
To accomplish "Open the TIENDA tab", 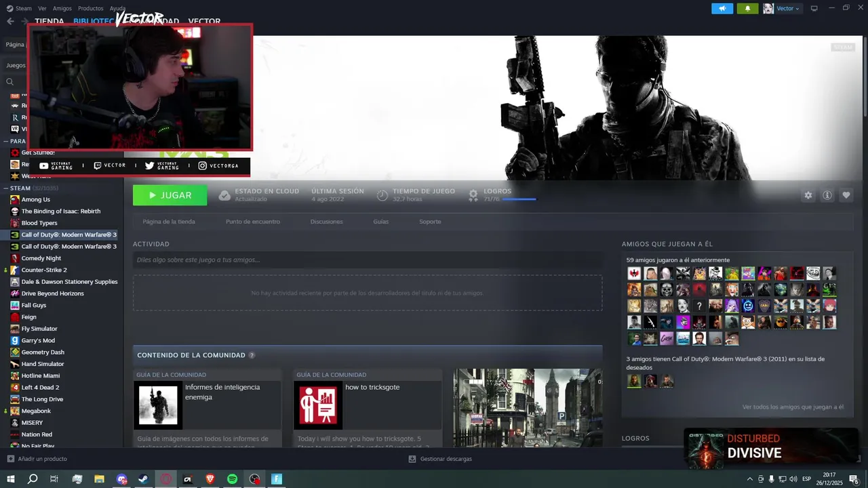I will coord(50,22).
